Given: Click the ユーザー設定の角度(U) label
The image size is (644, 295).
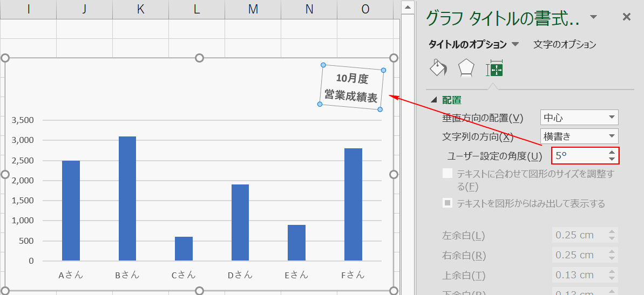Looking at the screenshot, I should [495, 156].
